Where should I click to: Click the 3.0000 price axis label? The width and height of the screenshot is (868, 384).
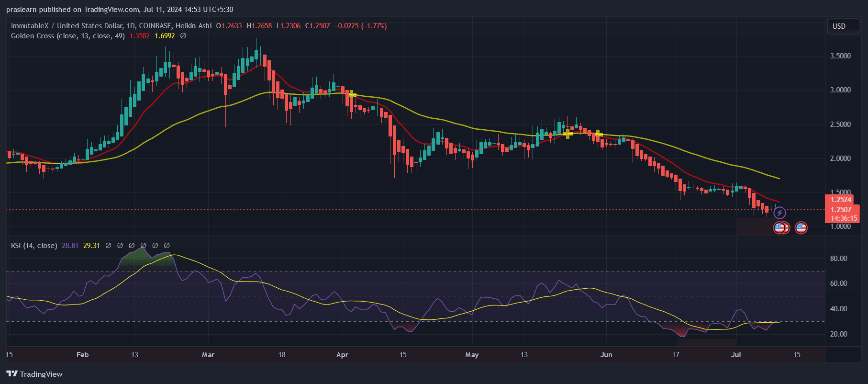coord(840,90)
